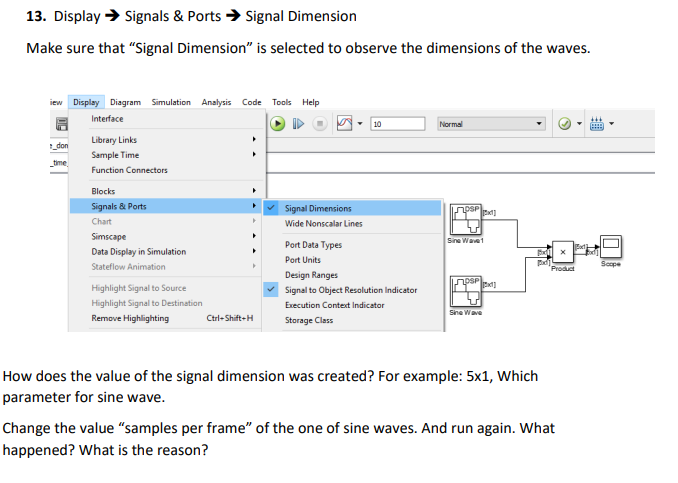Select the lower Sine Wave DSP block
678x483 pixels.
466,291
